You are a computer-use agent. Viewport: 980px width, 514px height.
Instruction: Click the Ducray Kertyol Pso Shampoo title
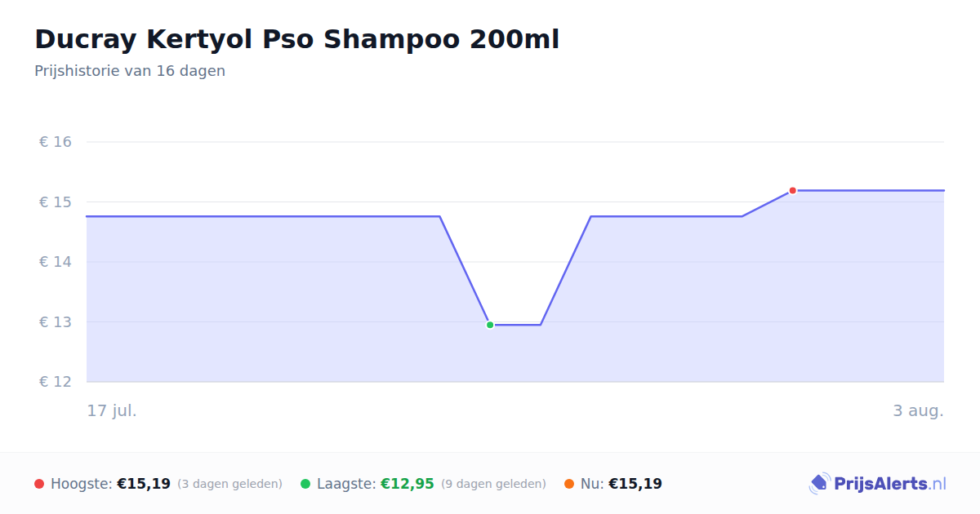(x=297, y=39)
